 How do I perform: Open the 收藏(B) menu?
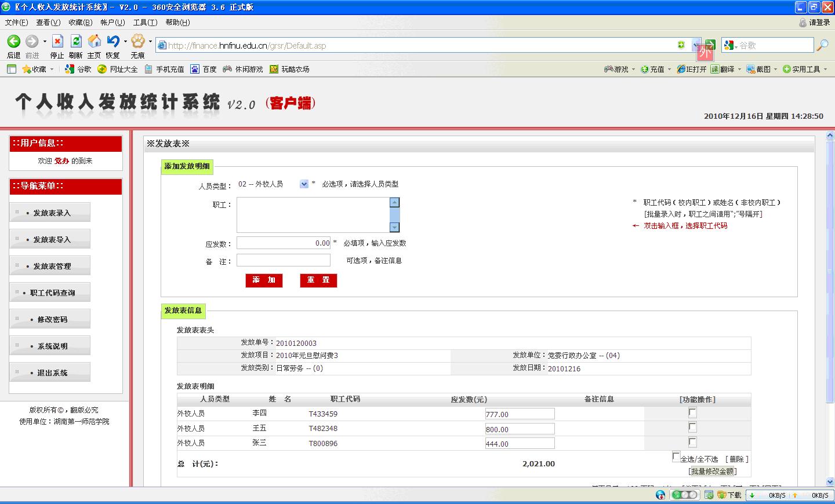coord(80,23)
